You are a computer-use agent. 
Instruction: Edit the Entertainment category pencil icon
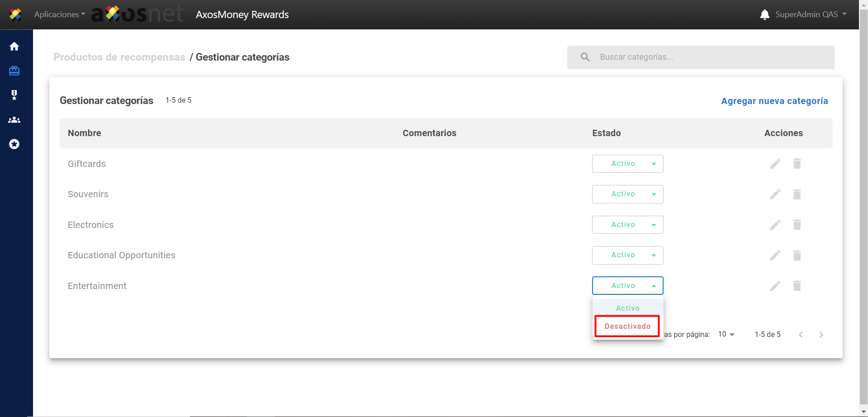775,286
